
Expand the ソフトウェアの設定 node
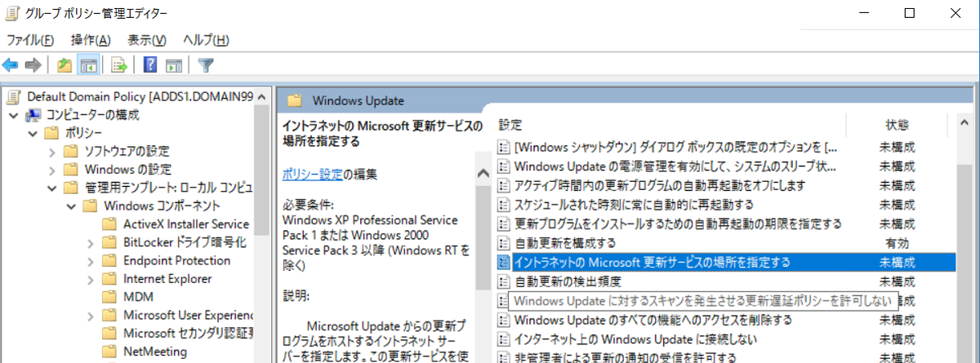coord(51,152)
